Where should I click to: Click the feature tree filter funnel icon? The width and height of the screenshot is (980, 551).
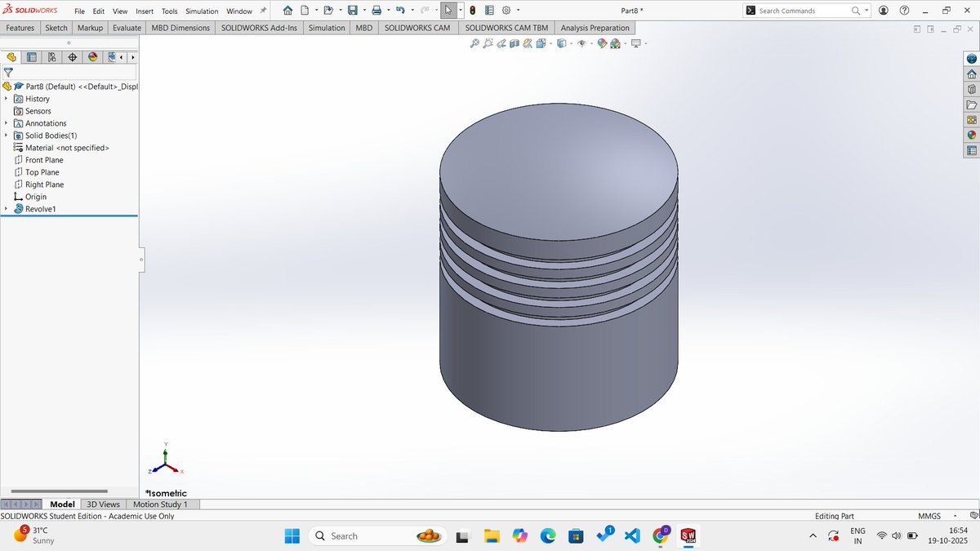[x=8, y=72]
